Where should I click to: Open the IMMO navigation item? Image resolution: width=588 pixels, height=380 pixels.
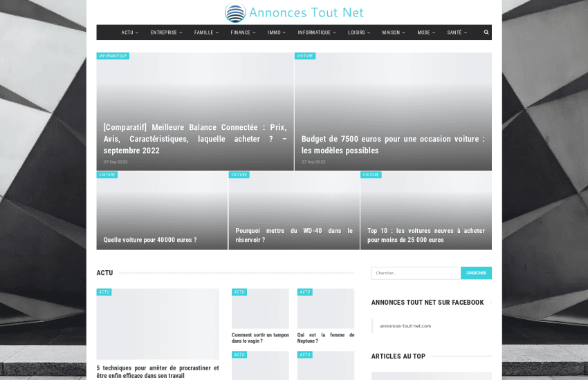tap(277, 32)
